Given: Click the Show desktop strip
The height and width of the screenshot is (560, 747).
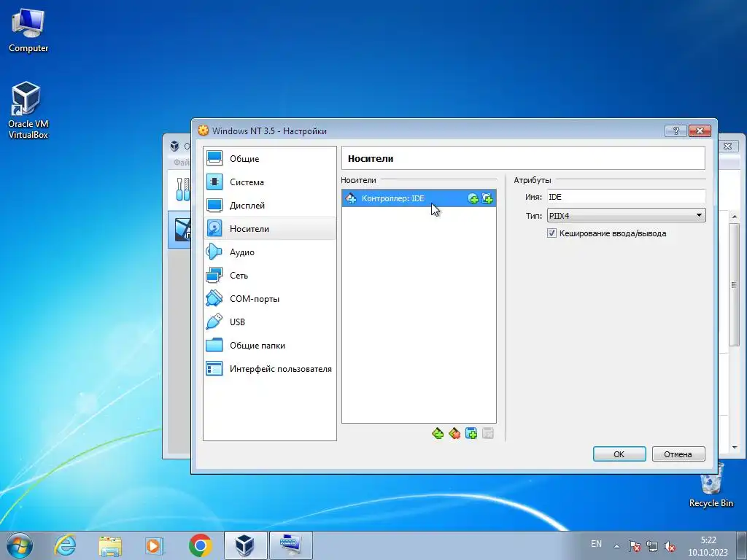Looking at the screenshot, I should (742, 545).
